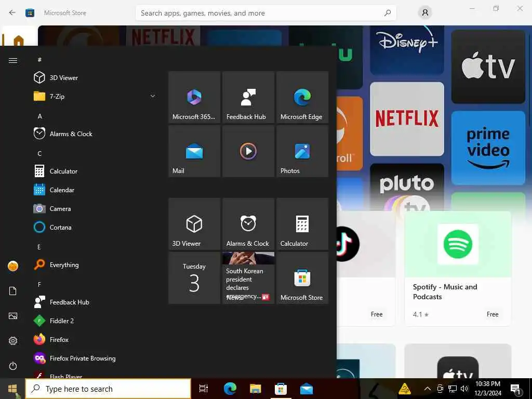
Task: Open Feedback Hub in the app list
Action: pos(95,302)
